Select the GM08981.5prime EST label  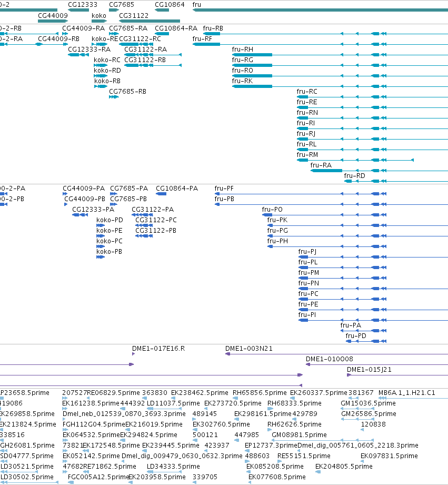pyautogui.click(x=300, y=434)
